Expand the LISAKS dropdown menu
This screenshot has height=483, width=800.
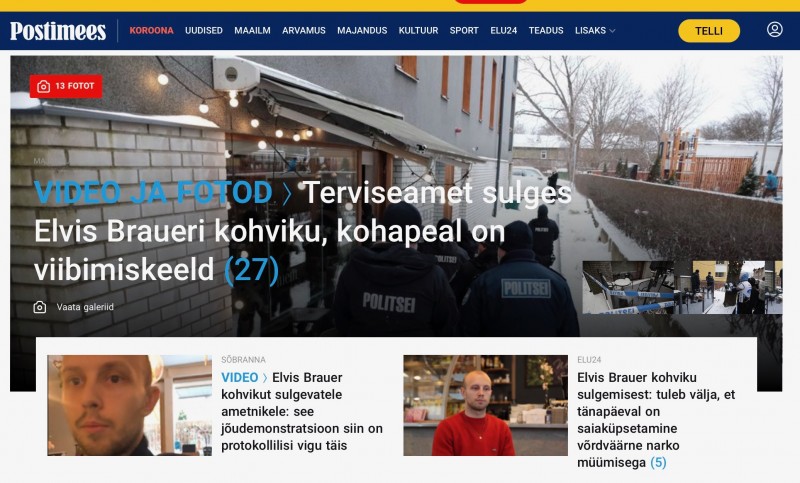pos(595,31)
